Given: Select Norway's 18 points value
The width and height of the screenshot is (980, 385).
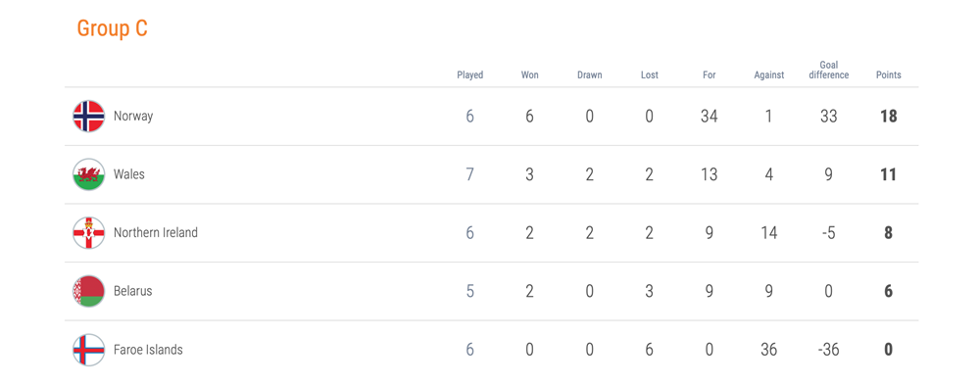Looking at the screenshot, I should pyautogui.click(x=888, y=117).
